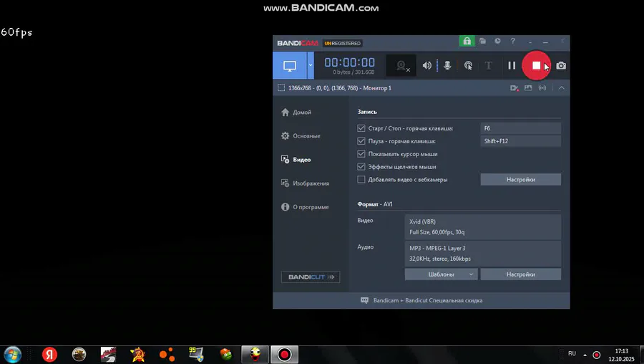Click the recording area rectangle icon
Viewport: 644px width, 364px height.
pos(281,87)
